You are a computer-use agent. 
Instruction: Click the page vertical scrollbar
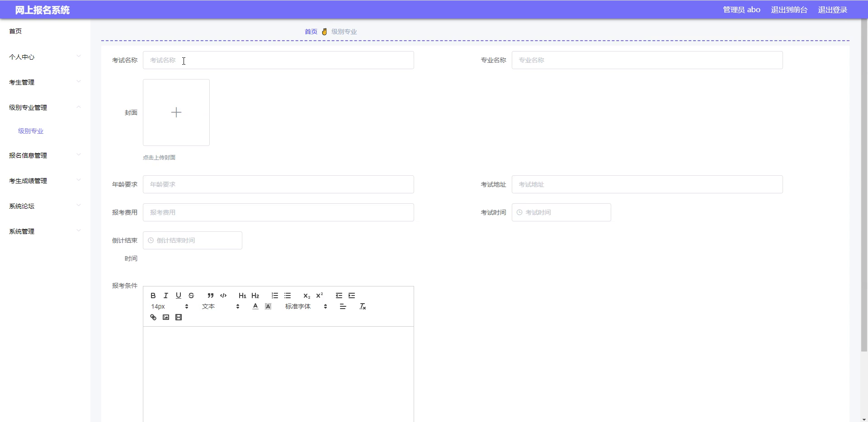coord(864,185)
